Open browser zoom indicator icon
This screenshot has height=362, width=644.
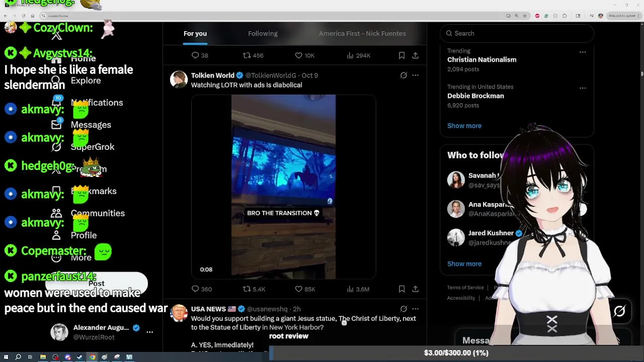click(x=516, y=16)
